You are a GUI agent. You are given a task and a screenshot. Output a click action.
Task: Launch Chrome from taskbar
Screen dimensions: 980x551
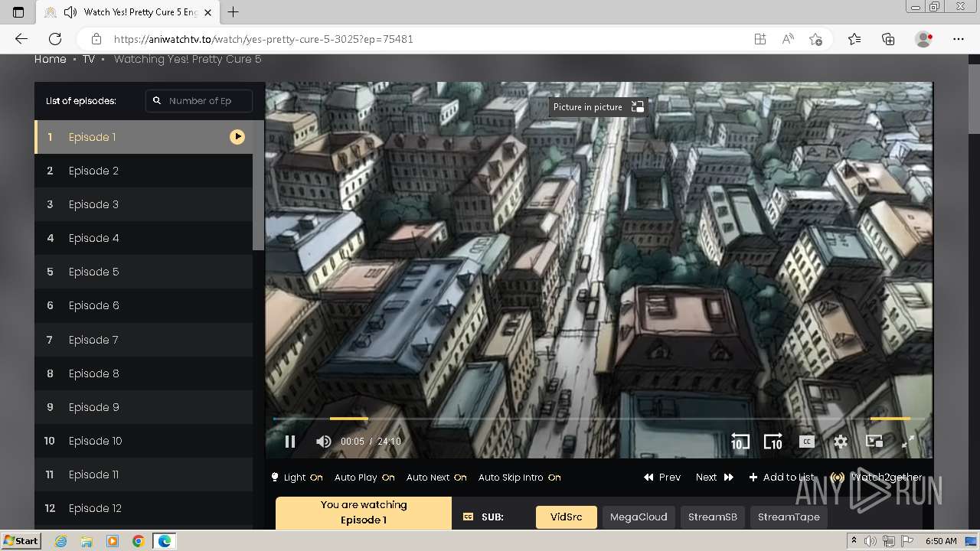click(x=138, y=541)
